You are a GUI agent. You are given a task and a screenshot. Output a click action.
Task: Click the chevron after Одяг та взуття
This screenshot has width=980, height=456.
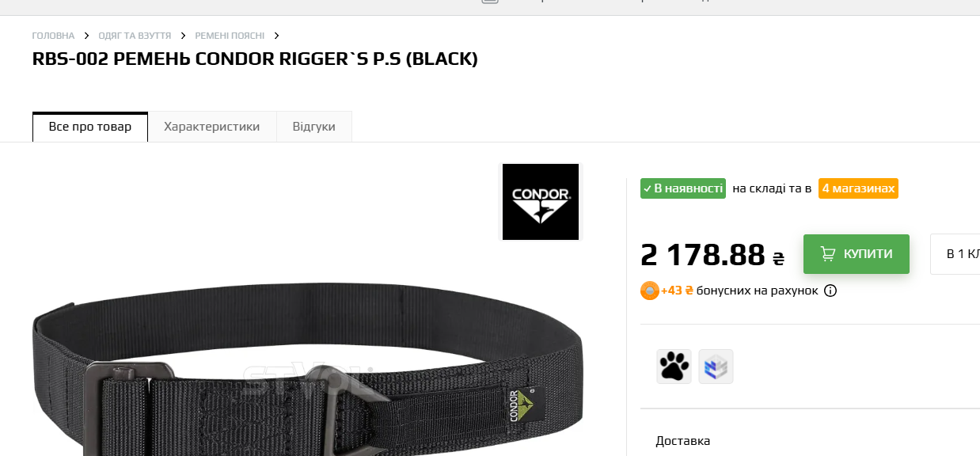pos(183,36)
